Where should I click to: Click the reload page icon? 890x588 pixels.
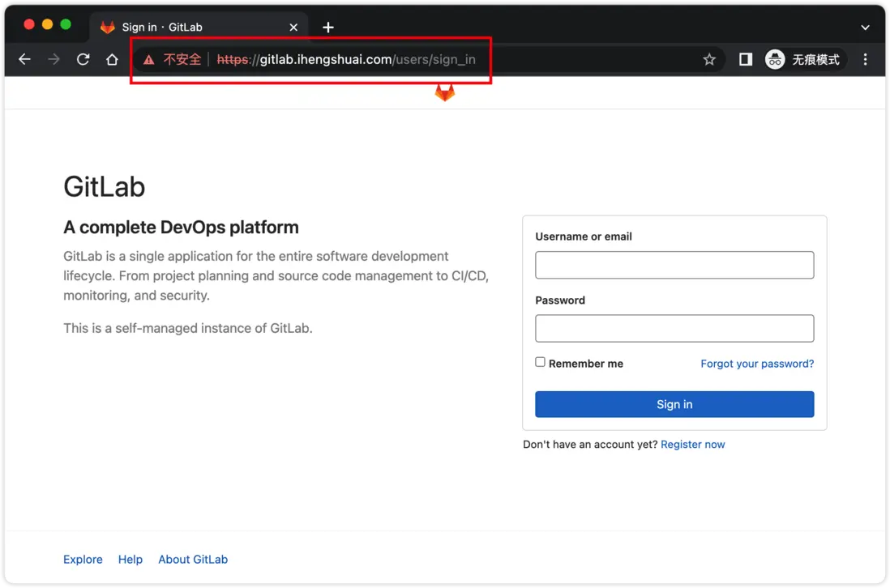click(83, 59)
